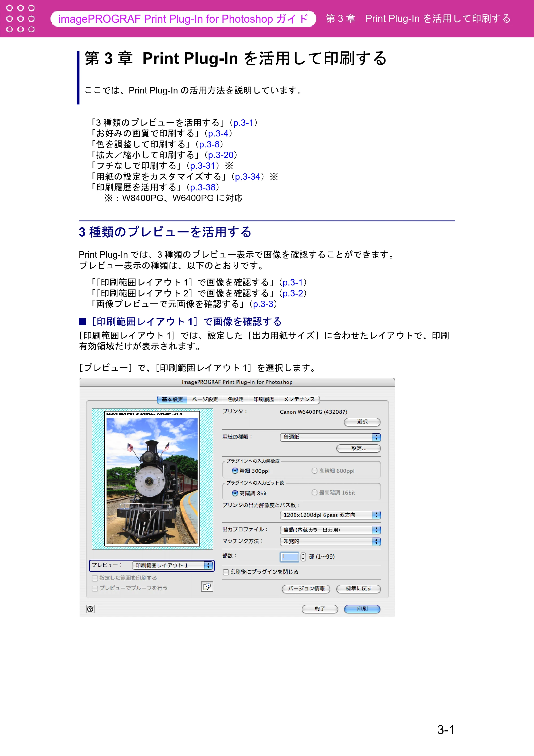Open link p.3-8 for 色を調整して印刷する
This screenshot has width=534, height=756.
pos(209,144)
